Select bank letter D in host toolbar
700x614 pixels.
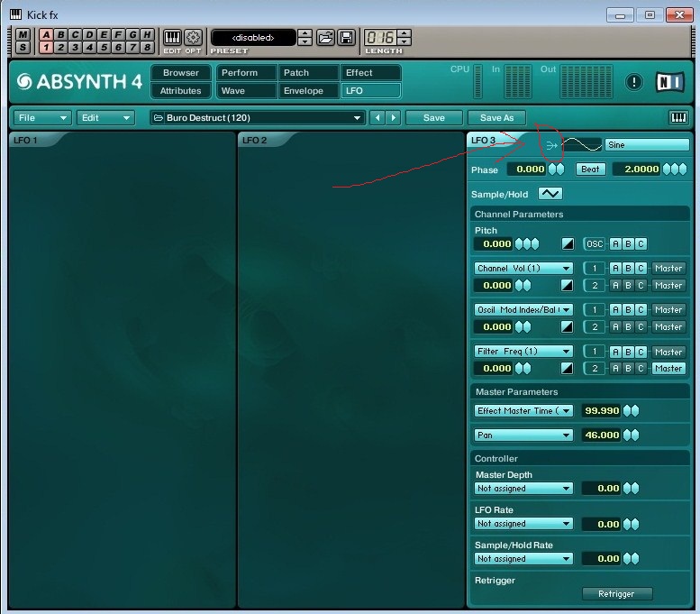tap(89, 34)
